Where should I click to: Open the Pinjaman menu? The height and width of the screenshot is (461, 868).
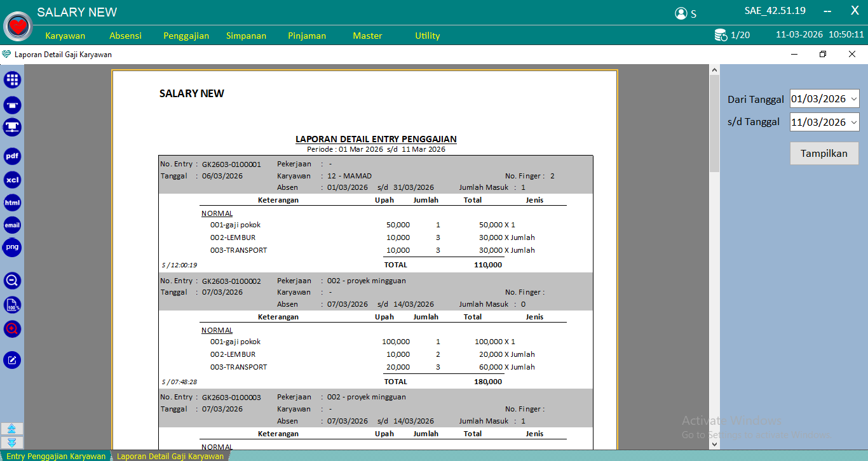click(x=307, y=36)
